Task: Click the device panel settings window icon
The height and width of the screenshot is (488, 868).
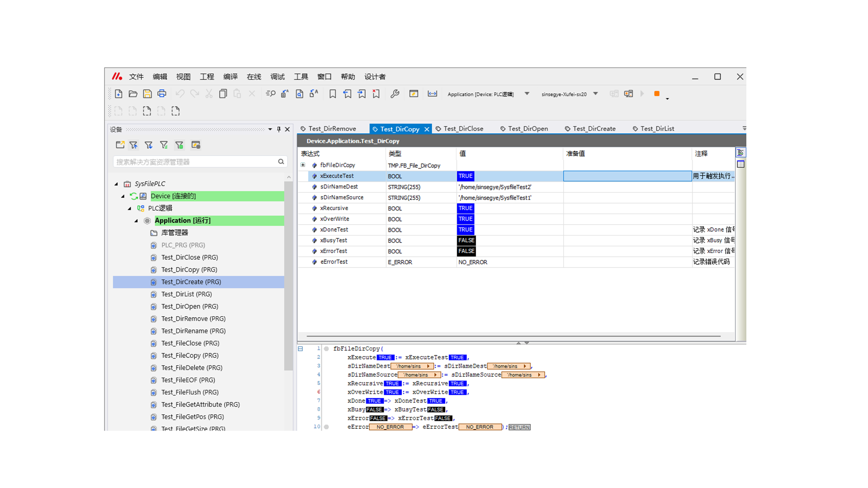Action: (x=196, y=145)
